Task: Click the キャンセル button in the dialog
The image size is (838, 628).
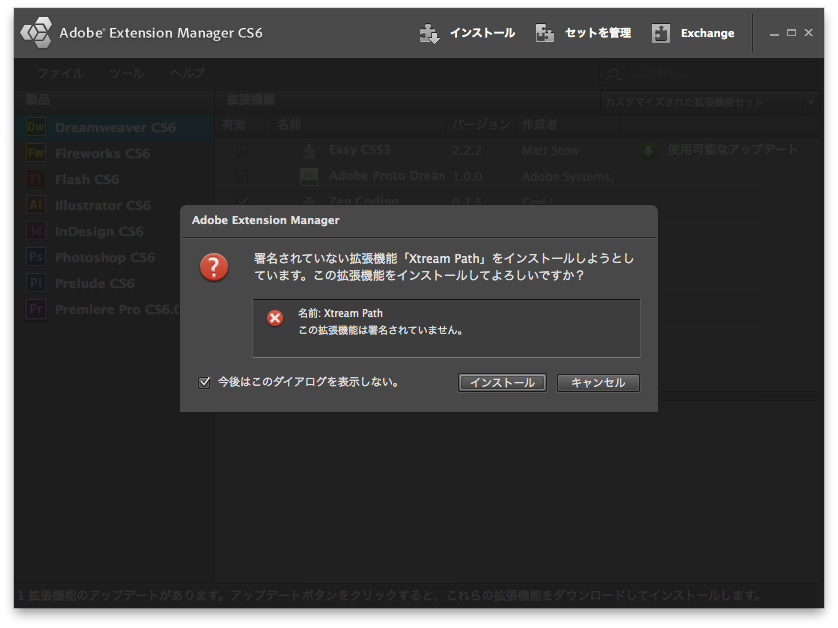Action: (x=598, y=383)
